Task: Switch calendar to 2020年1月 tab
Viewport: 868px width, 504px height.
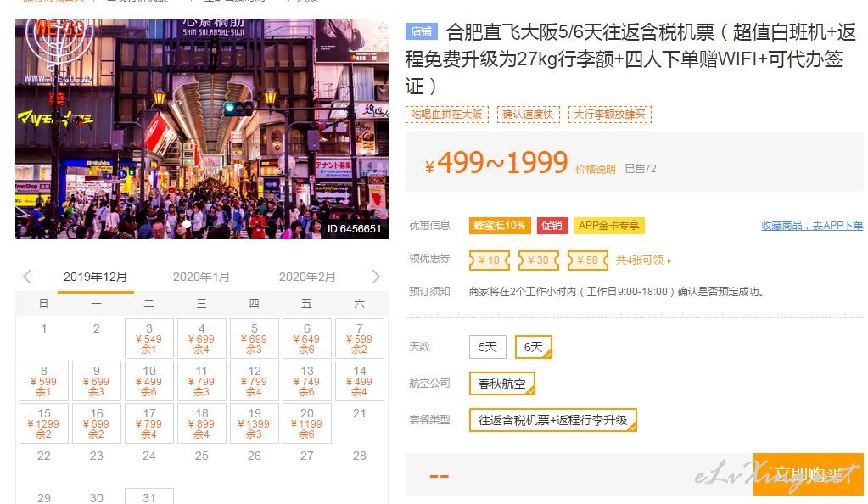Action: (201, 277)
